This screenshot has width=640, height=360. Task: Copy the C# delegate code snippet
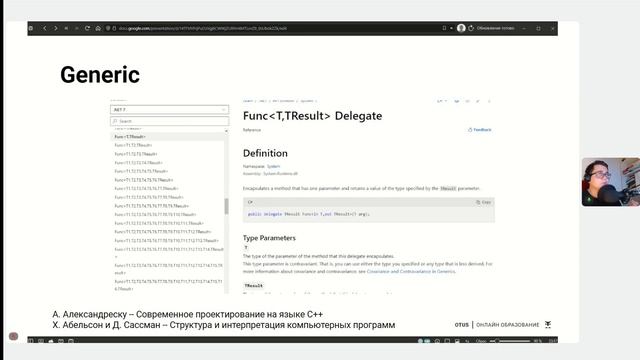coord(484,202)
